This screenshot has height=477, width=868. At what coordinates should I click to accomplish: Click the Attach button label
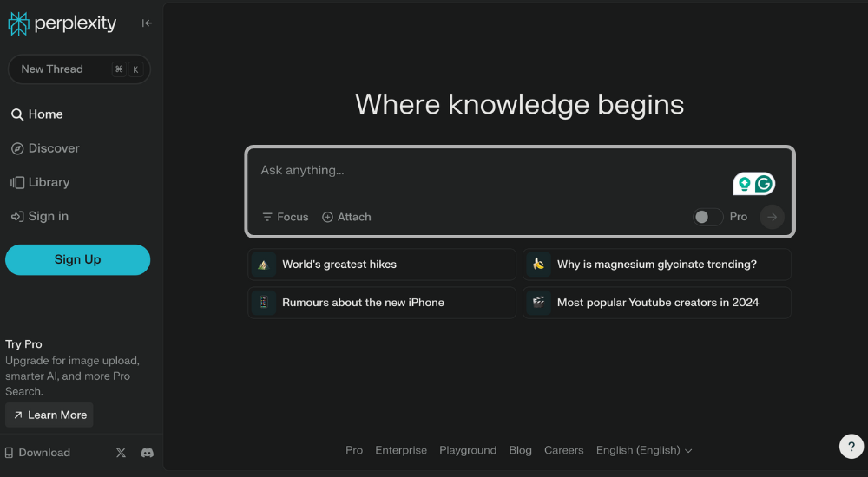point(354,217)
